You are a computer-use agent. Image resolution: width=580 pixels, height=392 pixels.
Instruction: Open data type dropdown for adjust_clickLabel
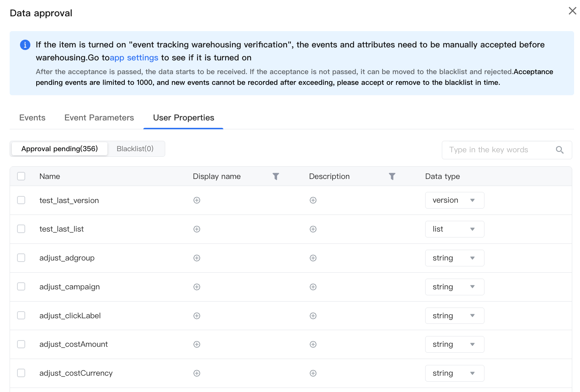(x=454, y=316)
